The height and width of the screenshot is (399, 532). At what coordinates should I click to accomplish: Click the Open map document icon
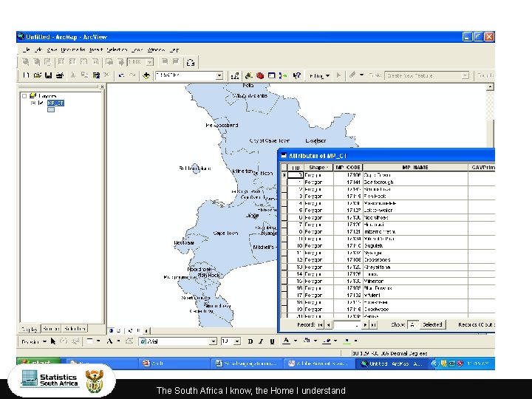point(38,75)
